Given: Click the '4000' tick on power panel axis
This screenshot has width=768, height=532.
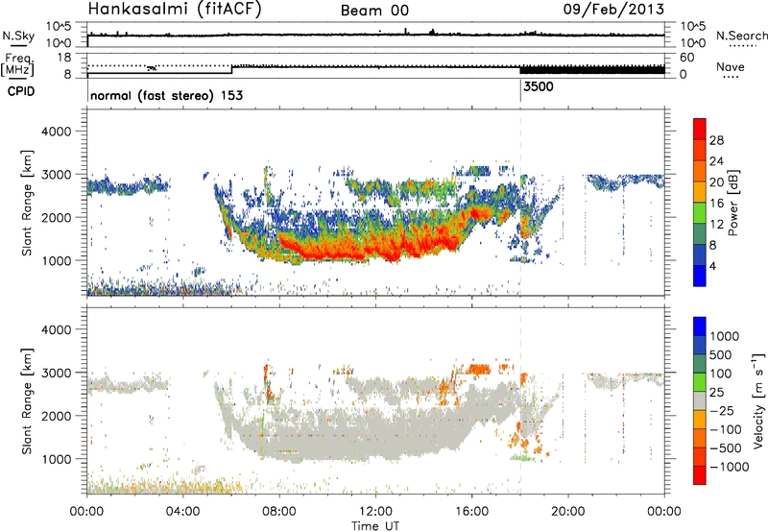Looking at the screenshot, I should click(56, 132).
